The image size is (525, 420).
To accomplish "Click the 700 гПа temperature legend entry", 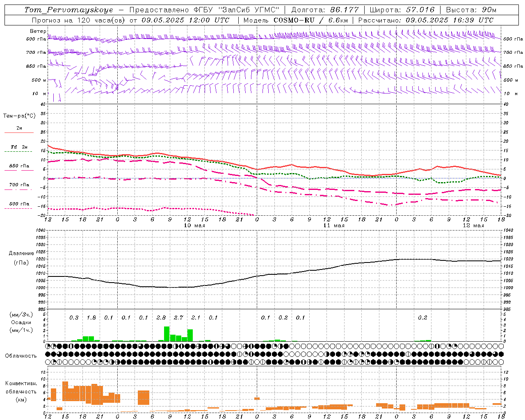I will click(x=19, y=185).
